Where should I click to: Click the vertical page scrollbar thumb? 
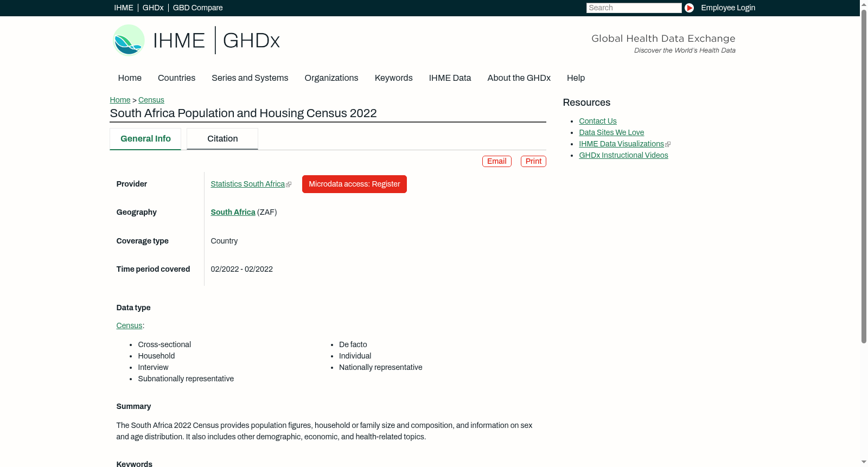point(864,176)
